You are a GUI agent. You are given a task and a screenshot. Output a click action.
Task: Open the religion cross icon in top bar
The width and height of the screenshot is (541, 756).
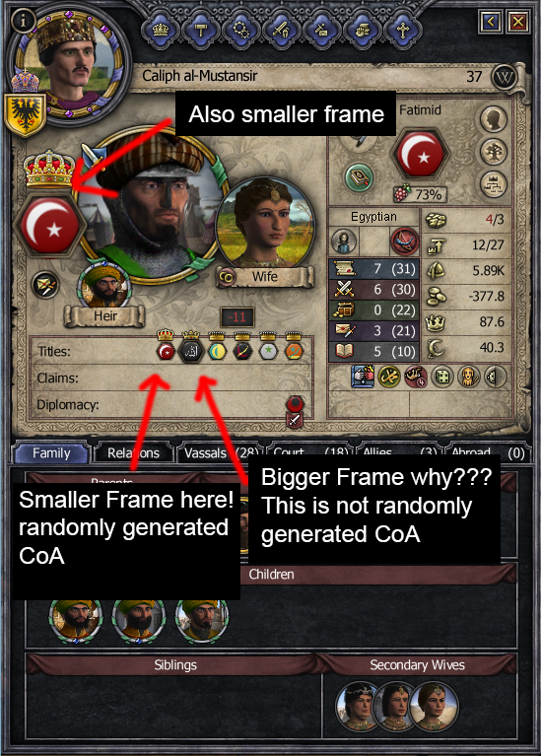point(402,30)
